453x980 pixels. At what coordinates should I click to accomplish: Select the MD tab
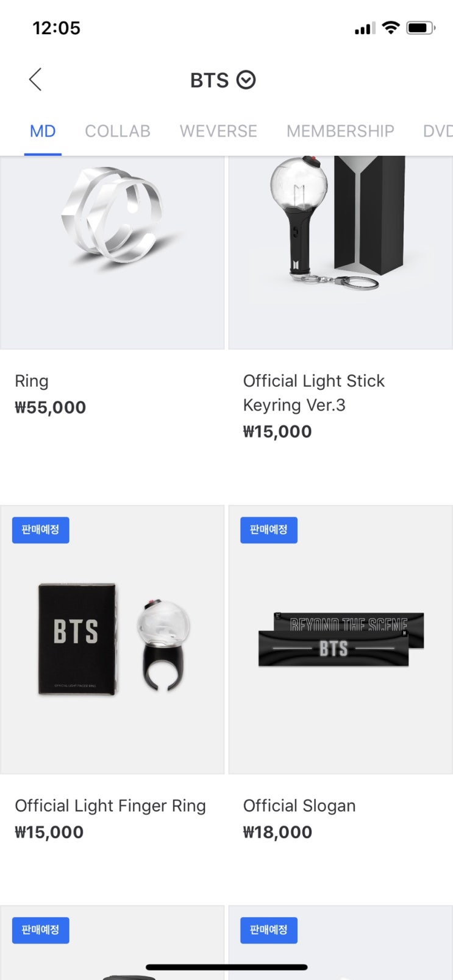pyautogui.click(x=43, y=131)
